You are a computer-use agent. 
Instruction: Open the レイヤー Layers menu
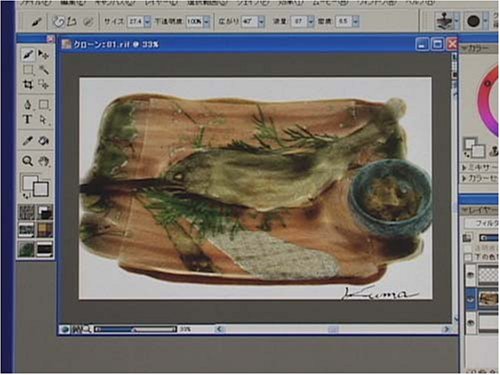[161, 3]
